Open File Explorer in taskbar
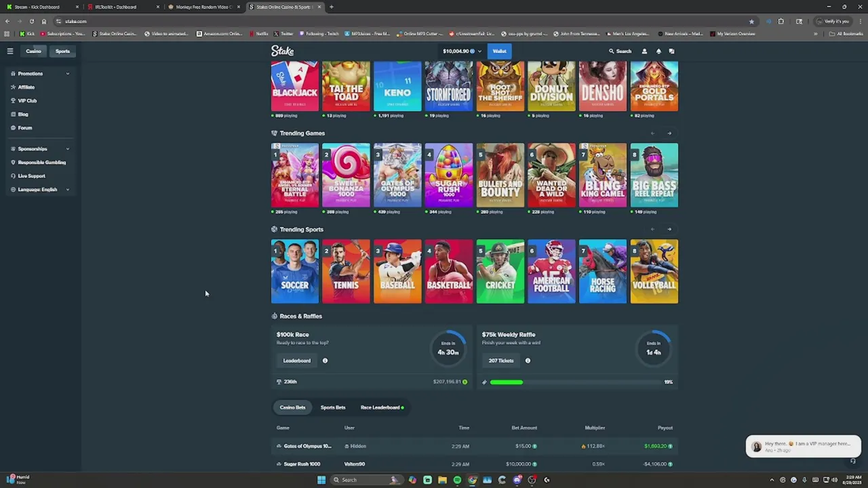This screenshot has width=868, height=488. point(442,480)
